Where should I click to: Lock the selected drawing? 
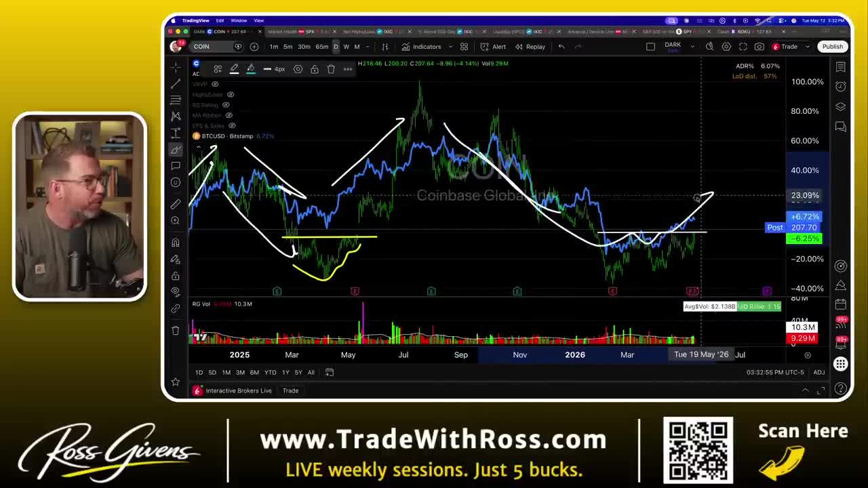(x=315, y=69)
